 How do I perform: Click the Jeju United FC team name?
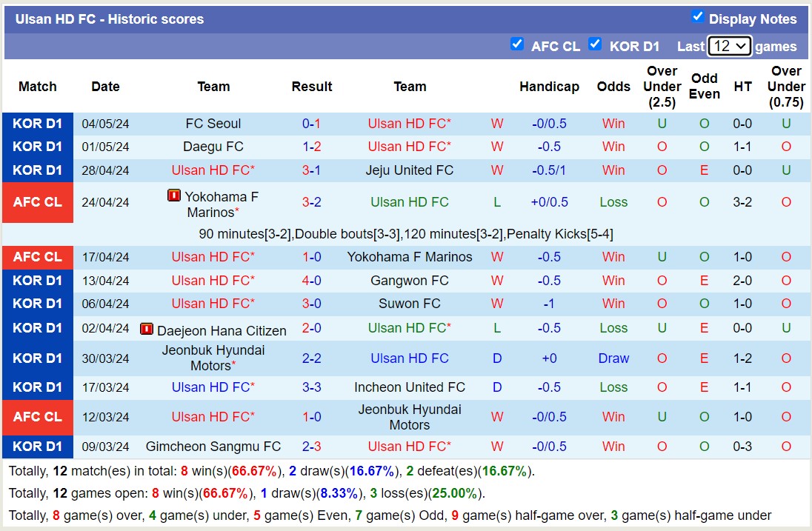click(410, 170)
